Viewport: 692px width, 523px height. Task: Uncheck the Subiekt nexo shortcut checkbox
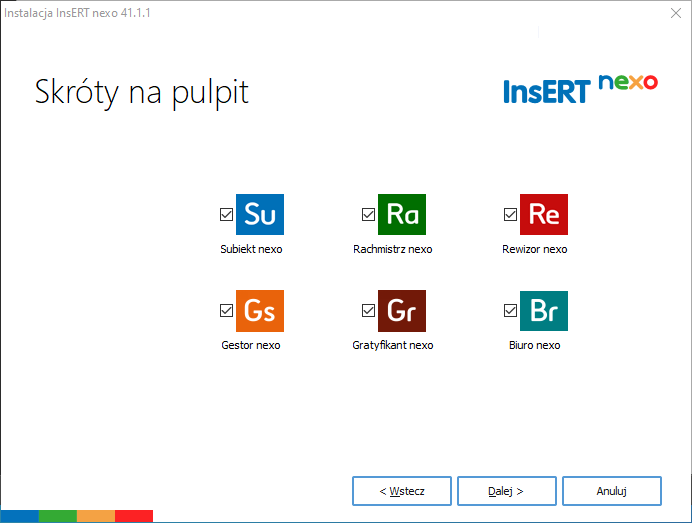click(x=226, y=214)
